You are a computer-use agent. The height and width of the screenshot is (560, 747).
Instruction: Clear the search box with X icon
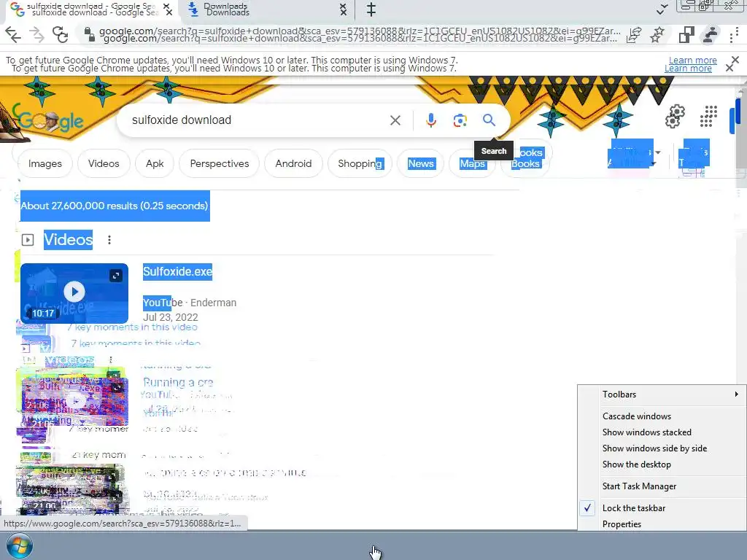pos(395,120)
